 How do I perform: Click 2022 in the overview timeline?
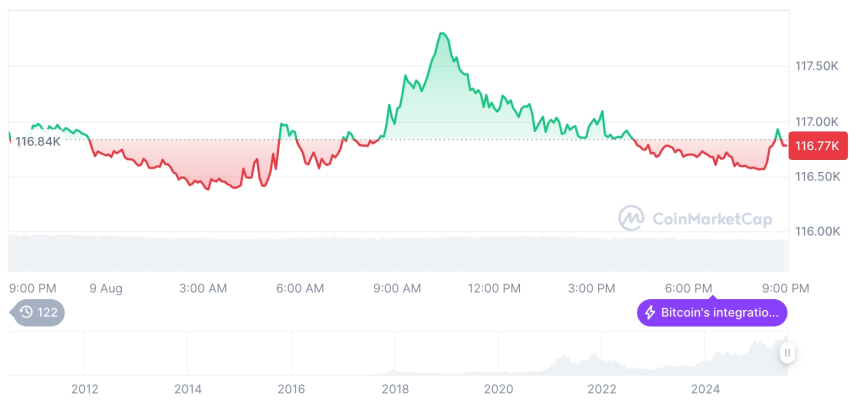(x=601, y=388)
